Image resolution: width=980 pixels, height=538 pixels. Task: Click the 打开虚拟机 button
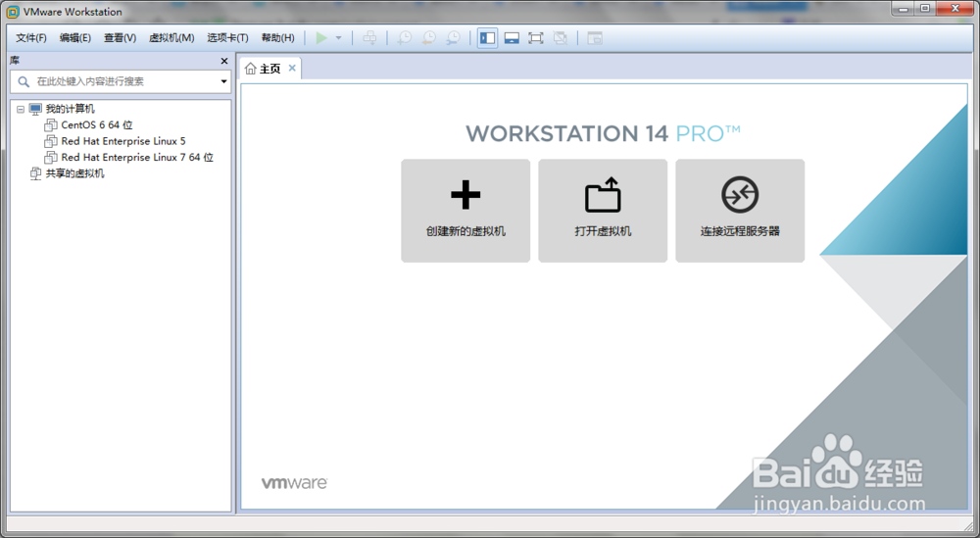pos(603,211)
